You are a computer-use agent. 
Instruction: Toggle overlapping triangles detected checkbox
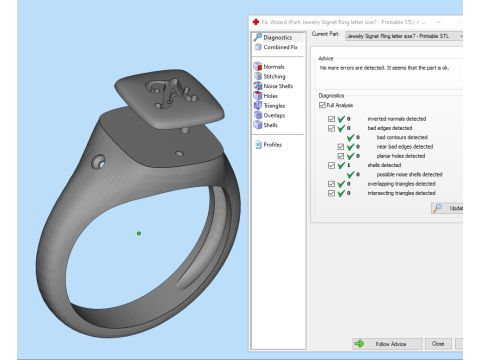(x=331, y=184)
